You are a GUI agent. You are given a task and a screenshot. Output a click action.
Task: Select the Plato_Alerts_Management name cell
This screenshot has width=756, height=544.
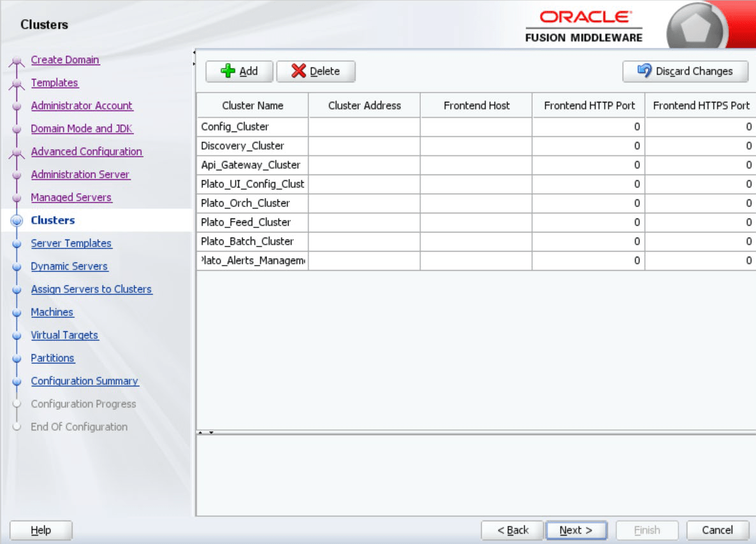252,261
